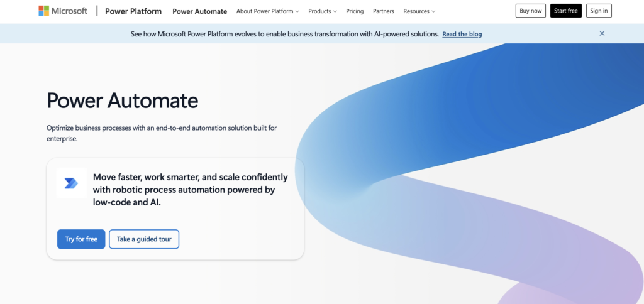The image size is (644, 304).
Task: Open the Power Platform home link
Action: 133,11
